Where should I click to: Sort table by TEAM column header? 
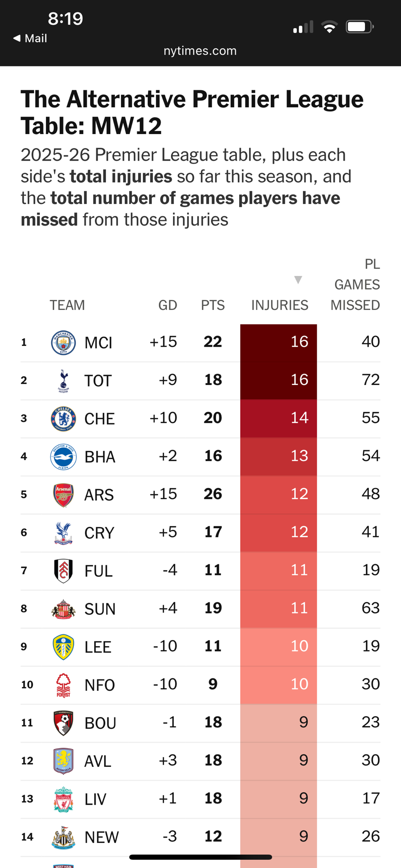[x=67, y=305]
